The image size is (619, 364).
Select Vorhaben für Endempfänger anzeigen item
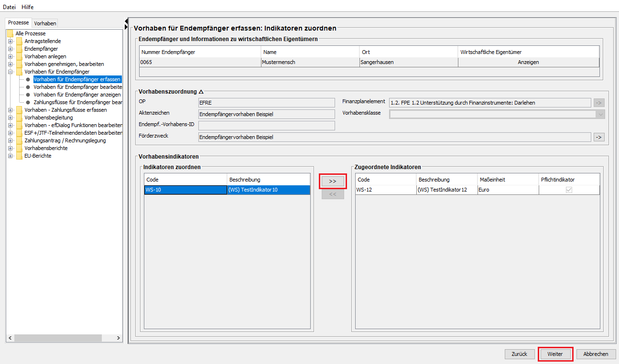pyautogui.click(x=77, y=95)
